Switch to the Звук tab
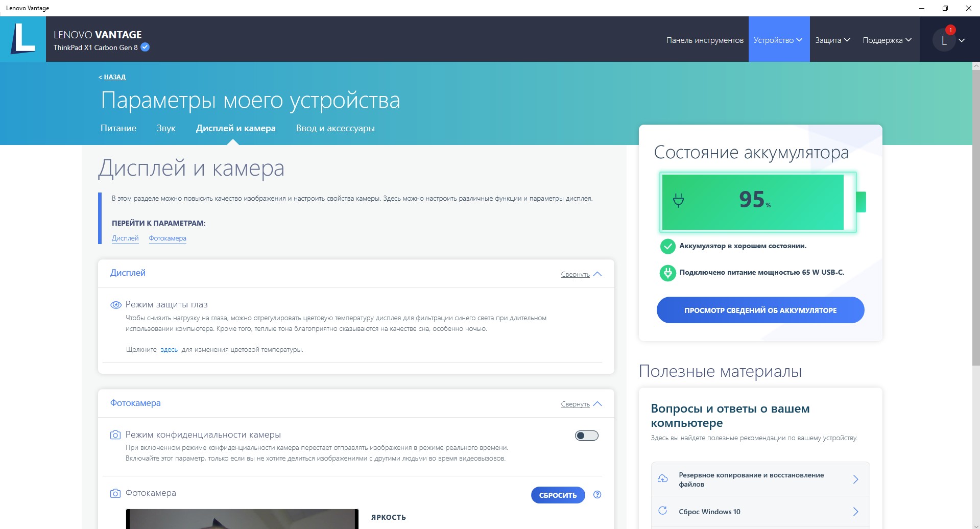 click(x=166, y=128)
